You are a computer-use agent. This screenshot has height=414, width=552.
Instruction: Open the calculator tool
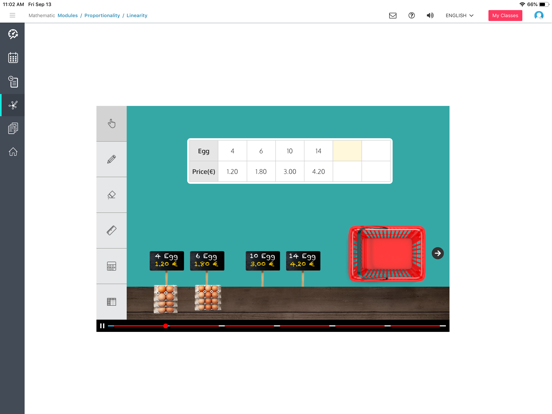(112, 266)
